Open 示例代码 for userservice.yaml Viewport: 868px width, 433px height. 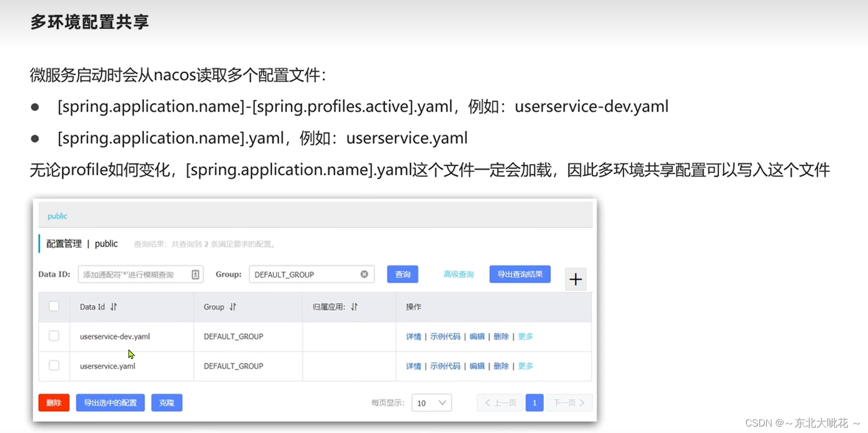click(x=445, y=366)
